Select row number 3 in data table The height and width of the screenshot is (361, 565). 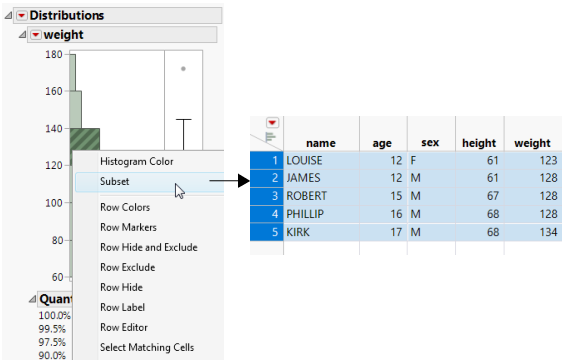(x=267, y=196)
